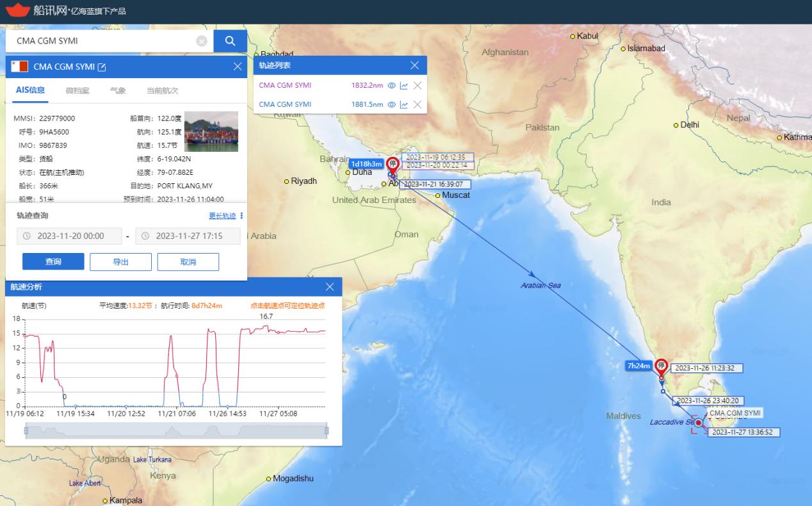Open the start date picker 2023-11-20 00:00
812x506 pixels.
(x=69, y=236)
